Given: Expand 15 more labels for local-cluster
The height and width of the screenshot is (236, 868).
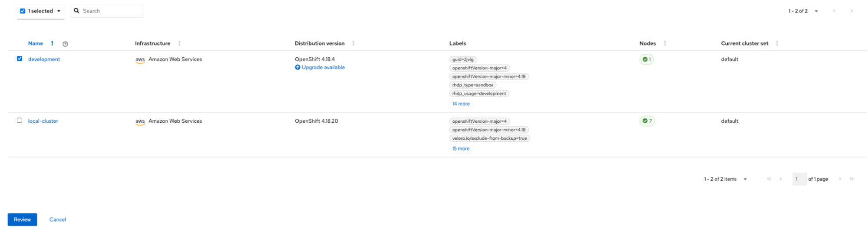Looking at the screenshot, I should pos(461,148).
